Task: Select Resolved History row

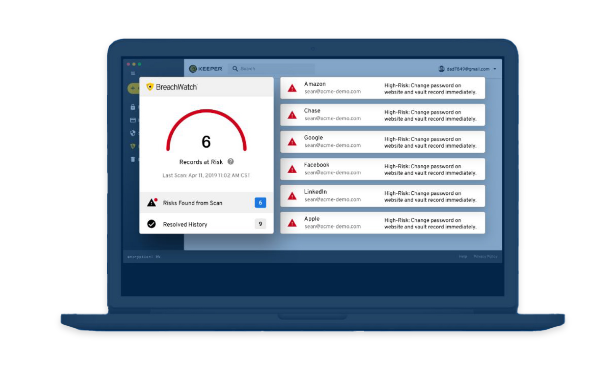Action: (206, 224)
